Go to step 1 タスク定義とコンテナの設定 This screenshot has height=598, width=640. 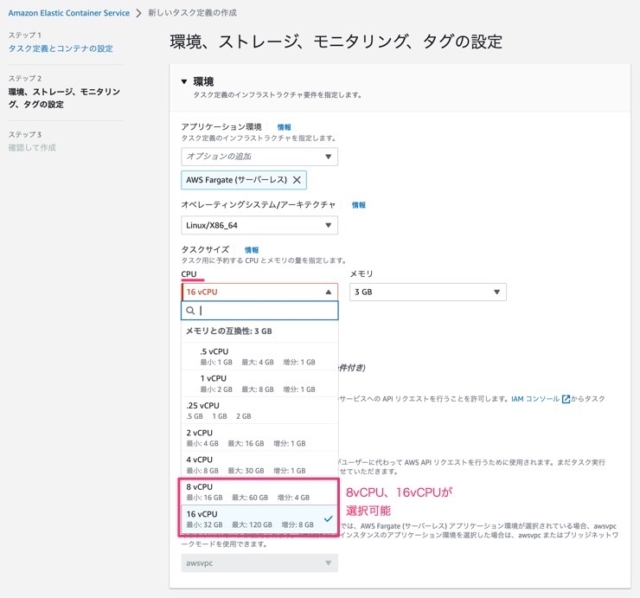60,49
